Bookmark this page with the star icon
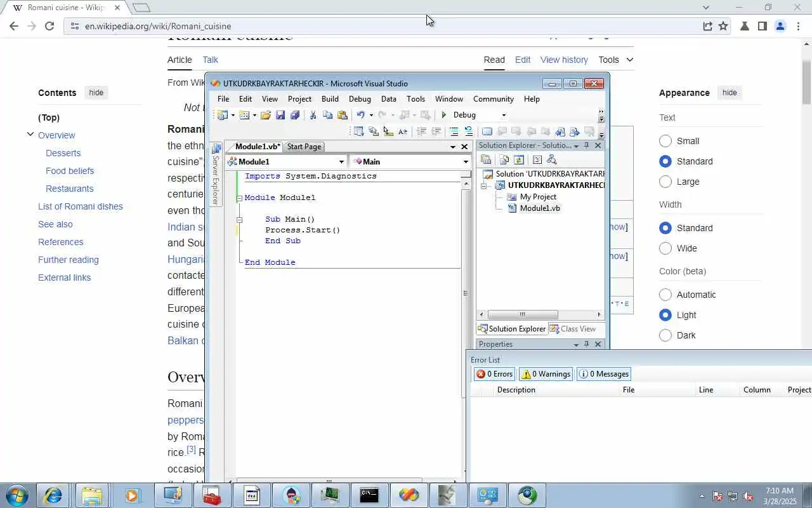The image size is (812, 508). click(x=723, y=26)
